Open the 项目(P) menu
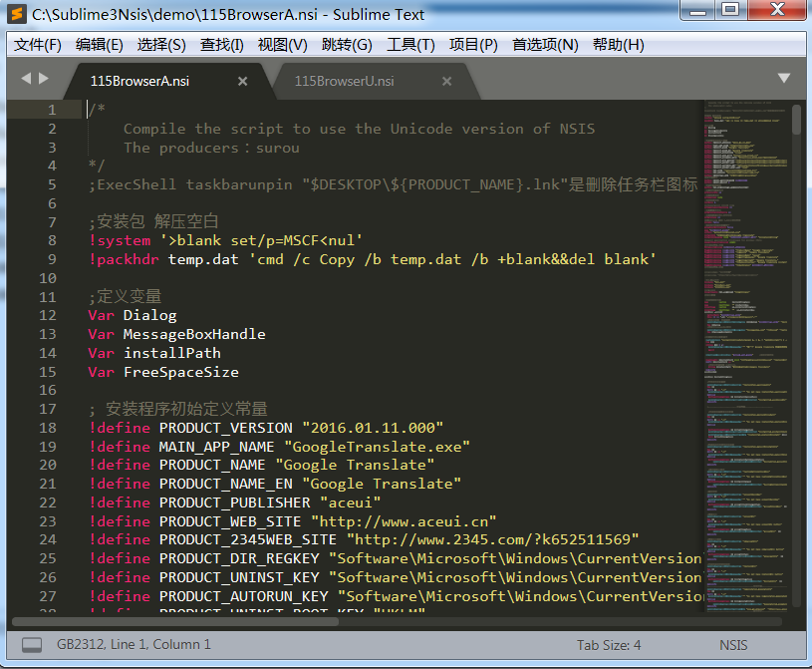812x669 pixels. coord(473,45)
